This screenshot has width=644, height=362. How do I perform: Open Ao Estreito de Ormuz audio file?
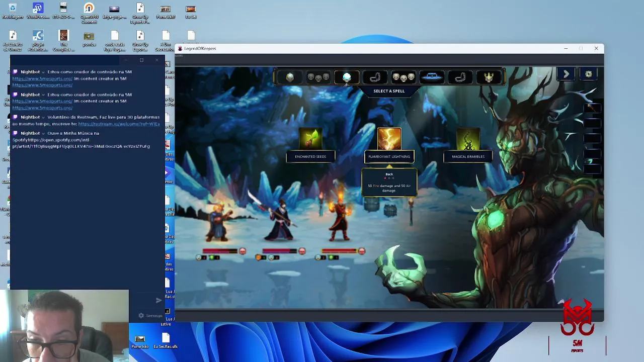point(13,41)
